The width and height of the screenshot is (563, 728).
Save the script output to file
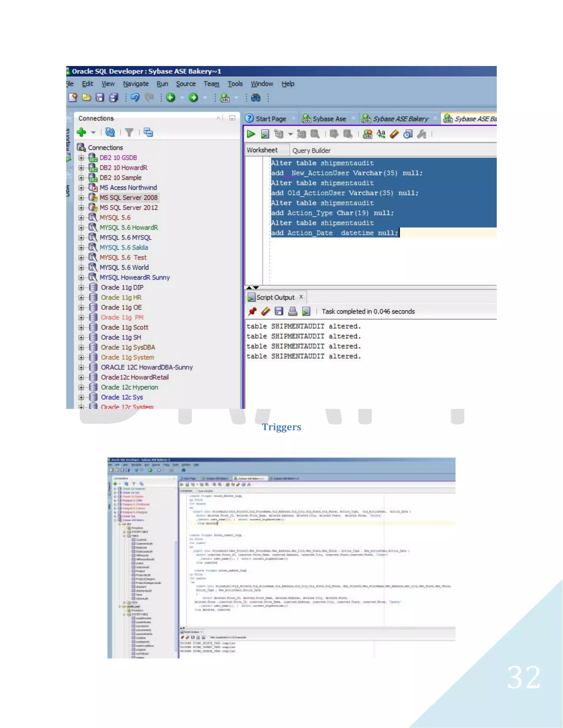click(x=279, y=311)
